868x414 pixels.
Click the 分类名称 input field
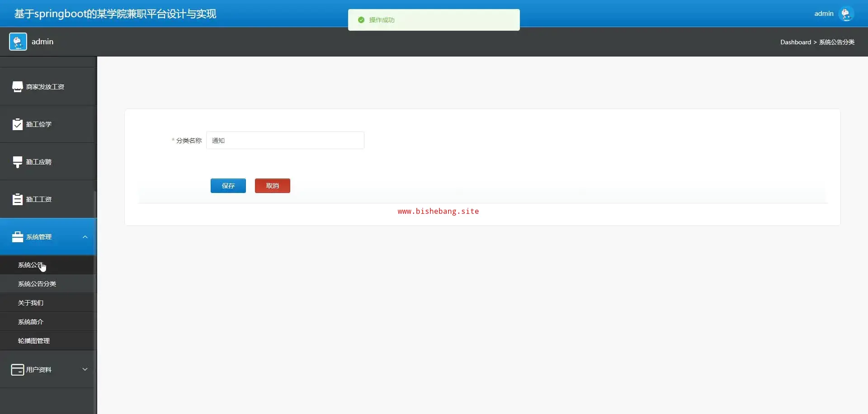(285, 141)
